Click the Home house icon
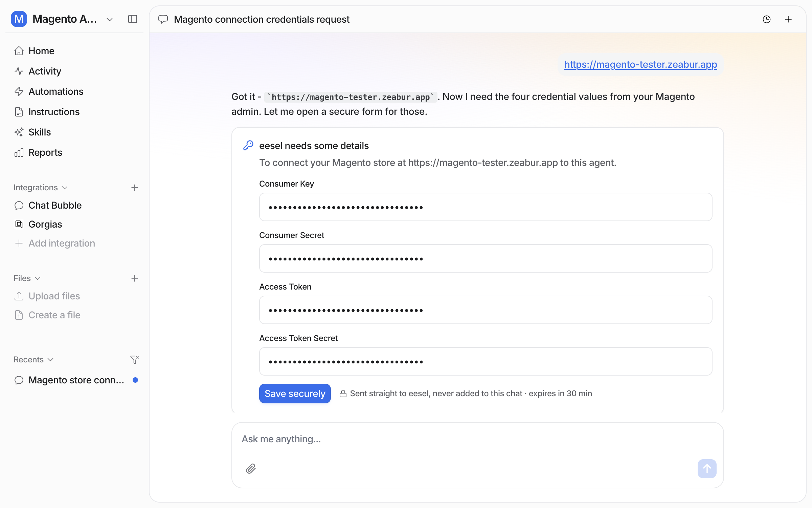Viewport: 812px width, 508px height. (x=19, y=51)
